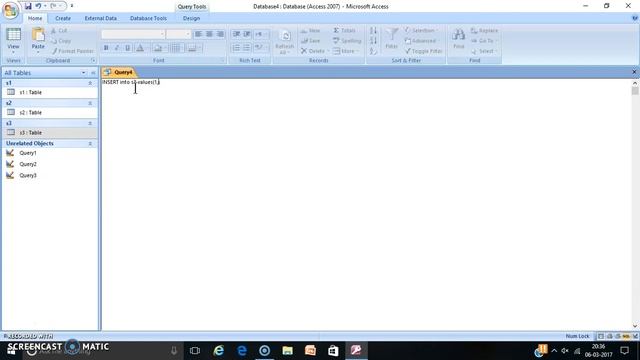Align text right
The width and height of the screenshot is (640, 360).
tap(220, 34)
